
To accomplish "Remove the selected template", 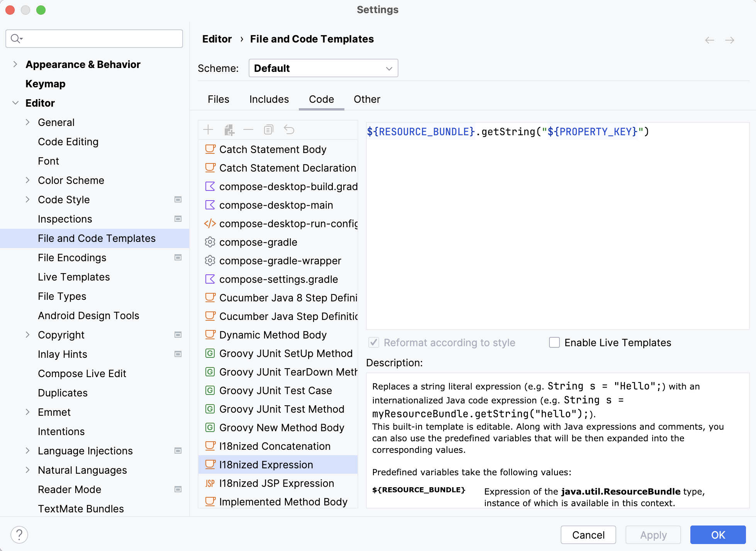I will click(x=248, y=129).
